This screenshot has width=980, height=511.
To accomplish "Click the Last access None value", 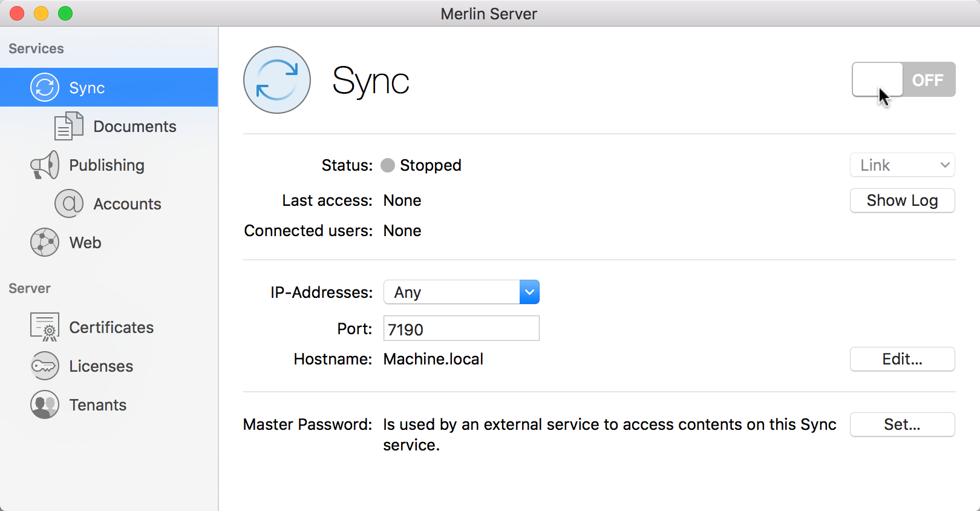I will pos(402,200).
